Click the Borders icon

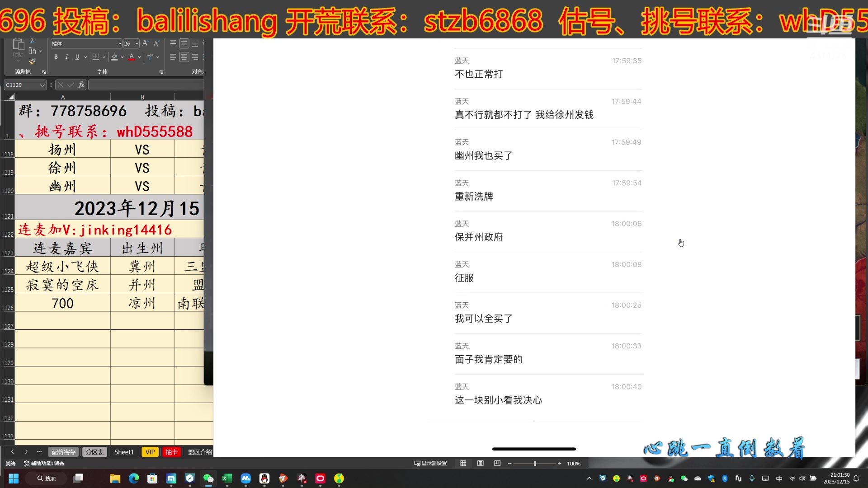pyautogui.click(x=96, y=57)
